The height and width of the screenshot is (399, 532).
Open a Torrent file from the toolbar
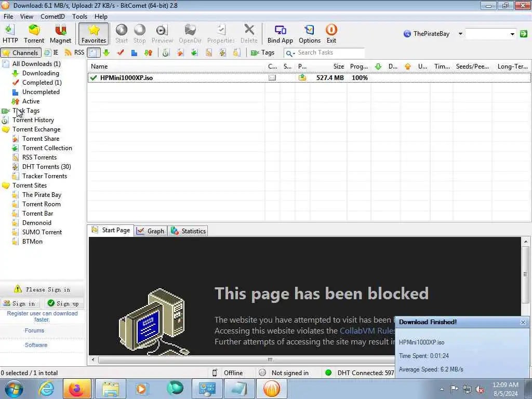point(34,34)
